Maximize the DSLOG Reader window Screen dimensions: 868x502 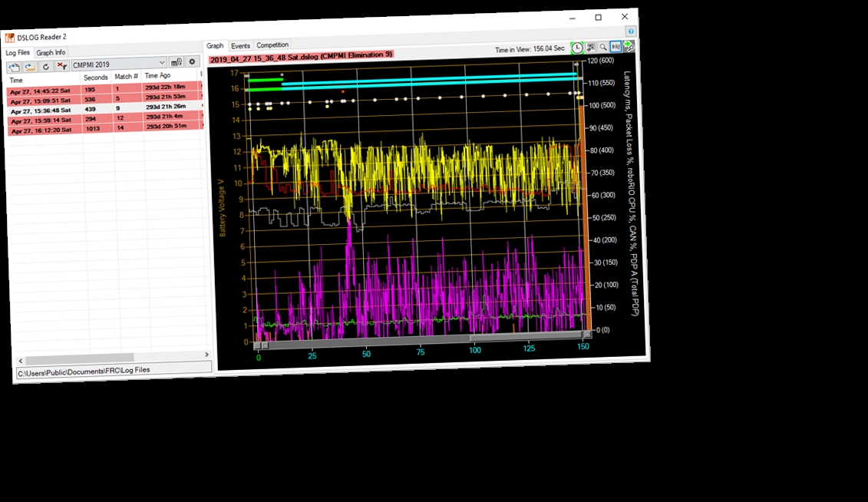coord(599,18)
